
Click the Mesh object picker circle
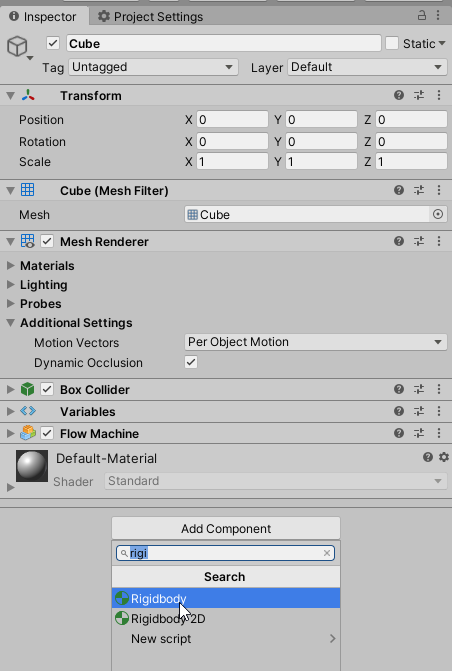[437, 214]
